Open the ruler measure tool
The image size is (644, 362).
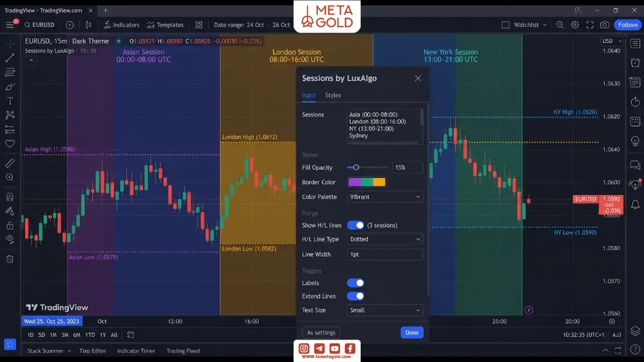tap(10, 163)
